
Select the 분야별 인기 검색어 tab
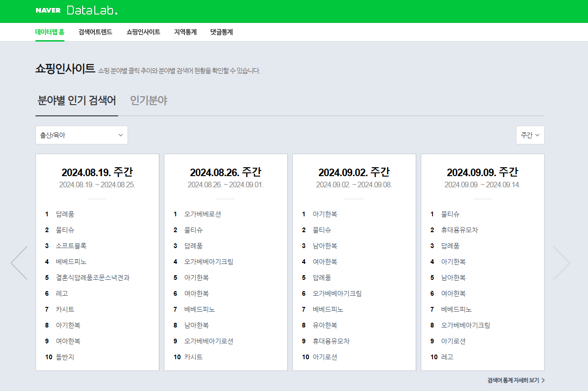pos(77,100)
